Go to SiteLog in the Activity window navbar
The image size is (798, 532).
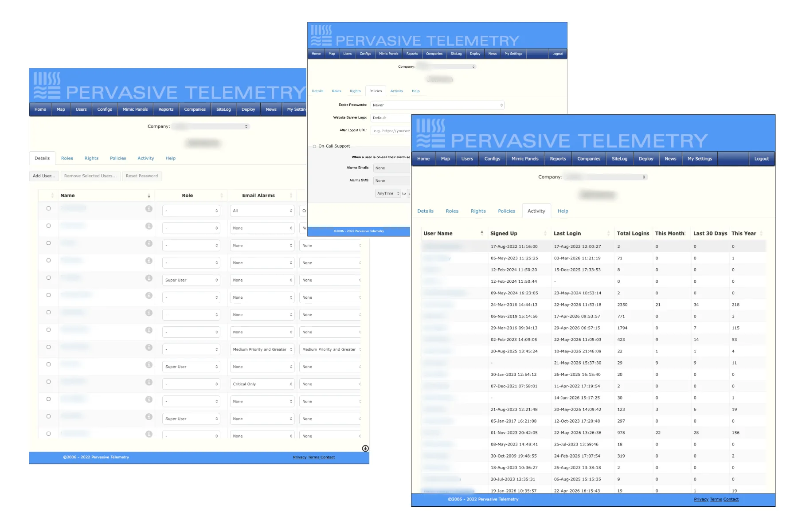[x=619, y=159]
